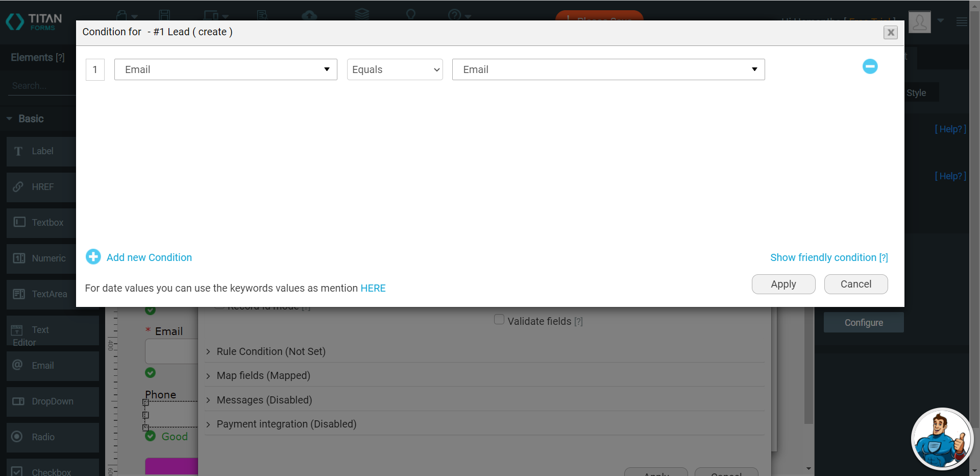Expand the Map fields (Mapped) section
Image resolution: width=980 pixels, height=476 pixels.
tap(263, 375)
